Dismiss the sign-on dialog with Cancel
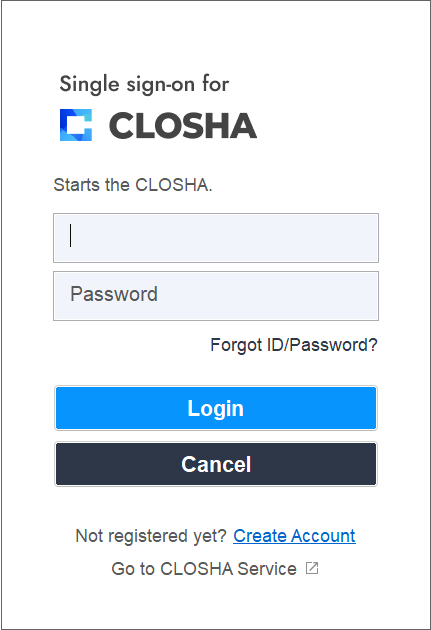The image size is (431, 630). (216, 464)
